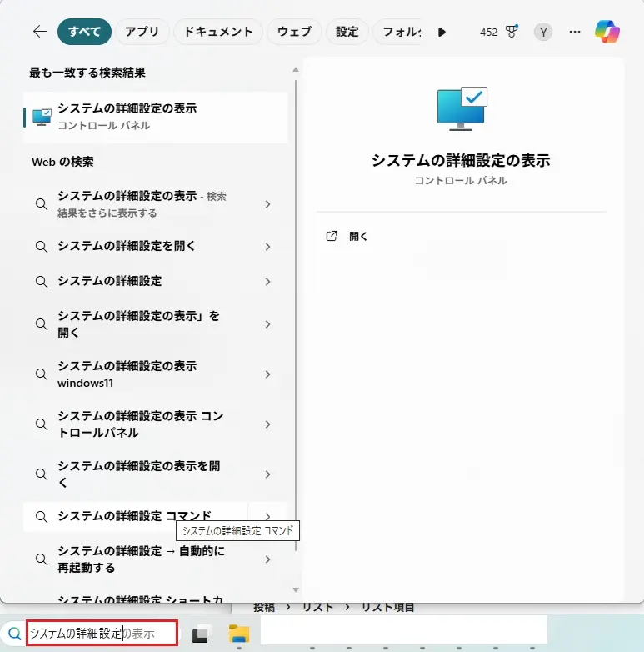Open the rewards trophy icon beside 452

[512, 31]
